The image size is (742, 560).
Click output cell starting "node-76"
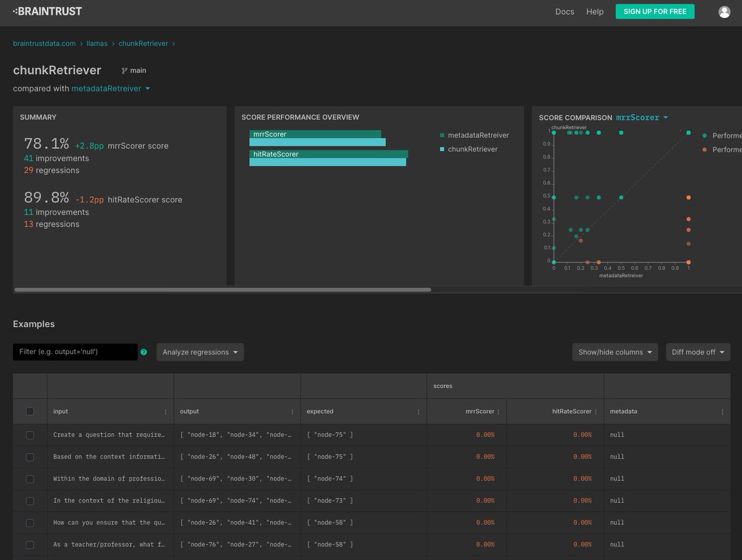pos(237,545)
